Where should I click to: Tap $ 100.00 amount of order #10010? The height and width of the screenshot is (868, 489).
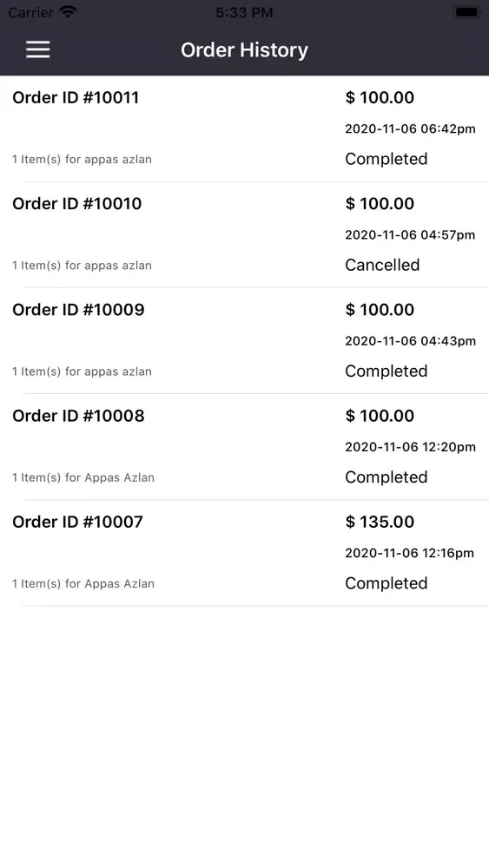point(380,203)
